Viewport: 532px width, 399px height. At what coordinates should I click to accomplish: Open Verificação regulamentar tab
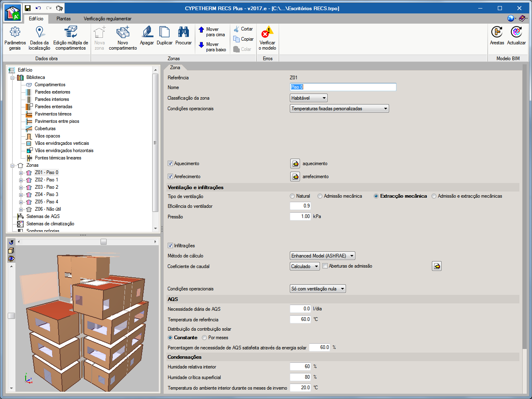coord(107,19)
